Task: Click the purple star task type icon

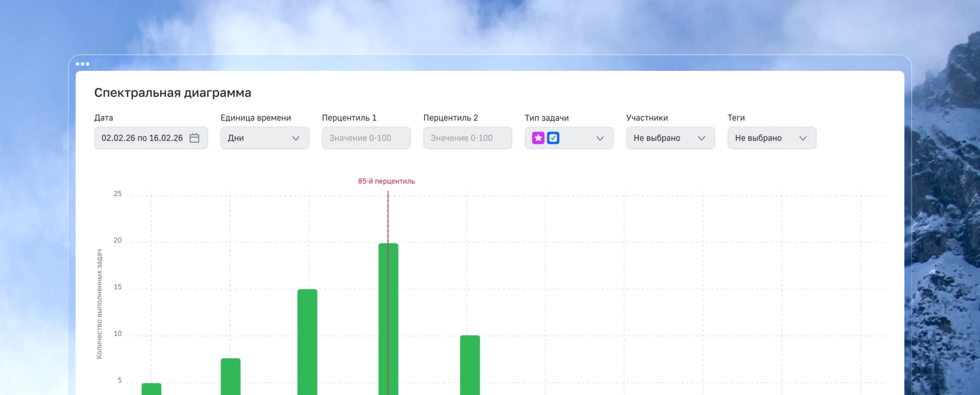Action: pos(538,138)
